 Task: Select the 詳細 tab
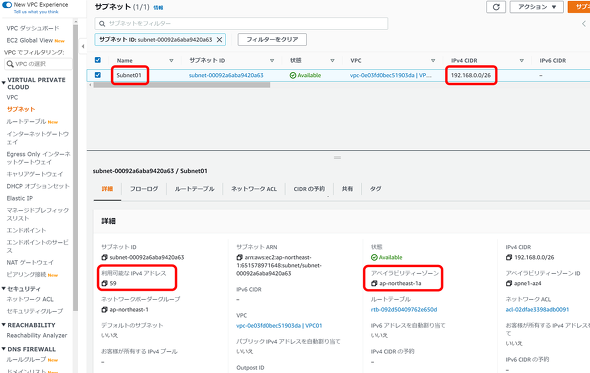tap(107, 189)
